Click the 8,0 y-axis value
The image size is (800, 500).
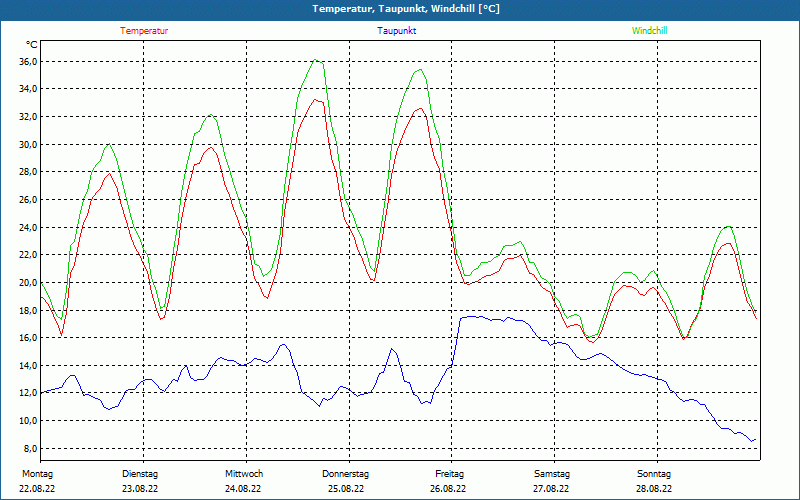pos(30,448)
